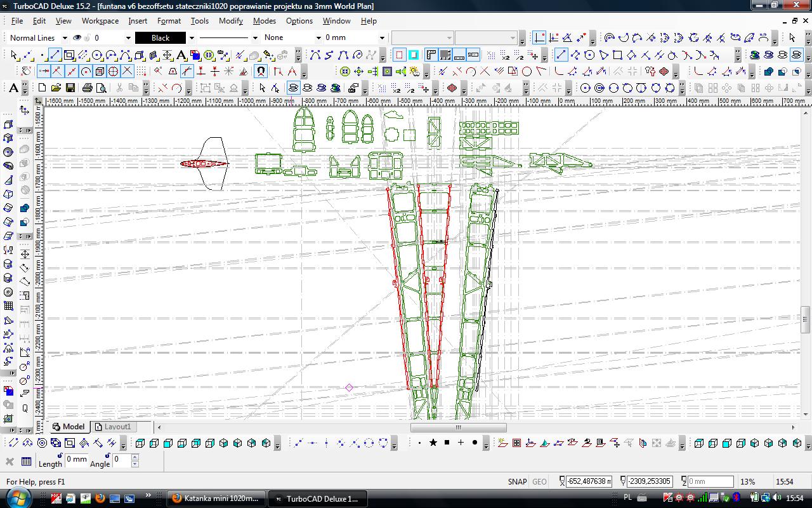Click the Print Preview icon
Screen dimensions: 812x508
101,88
